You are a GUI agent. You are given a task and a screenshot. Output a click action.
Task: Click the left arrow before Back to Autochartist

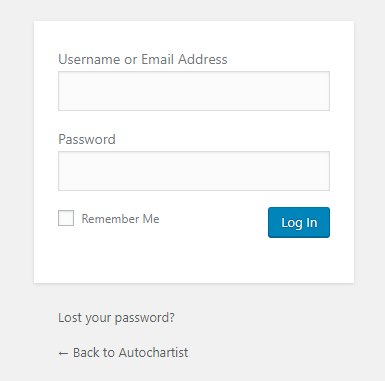[63, 353]
